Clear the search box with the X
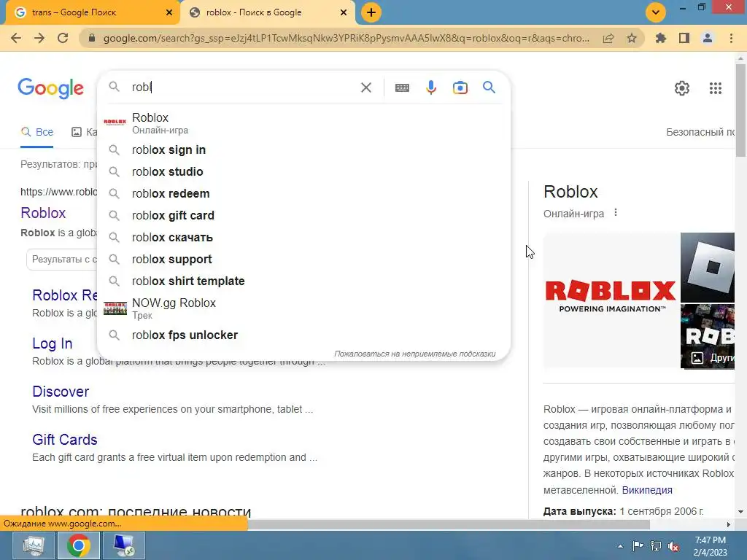 tap(366, 87)
